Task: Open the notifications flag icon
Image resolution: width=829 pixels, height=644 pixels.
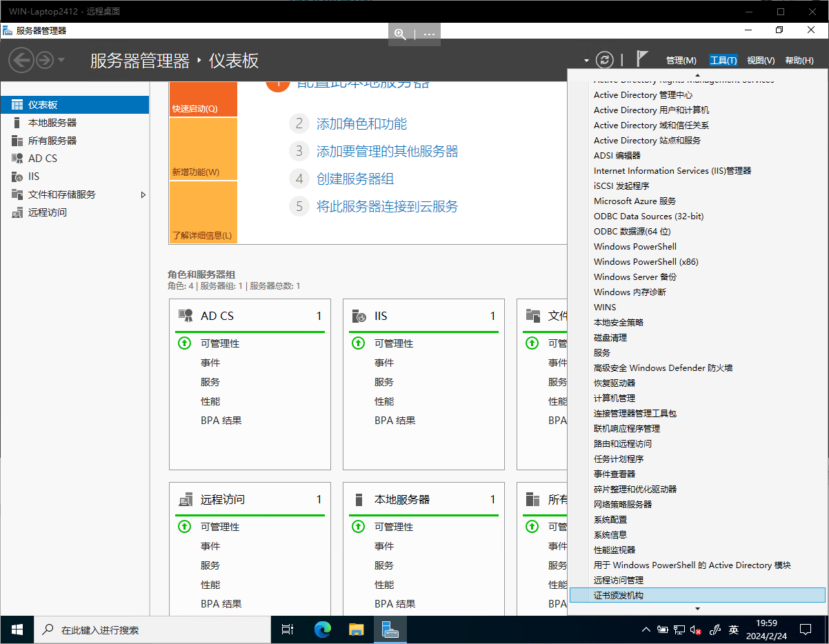Action: (x=642, y=59)
